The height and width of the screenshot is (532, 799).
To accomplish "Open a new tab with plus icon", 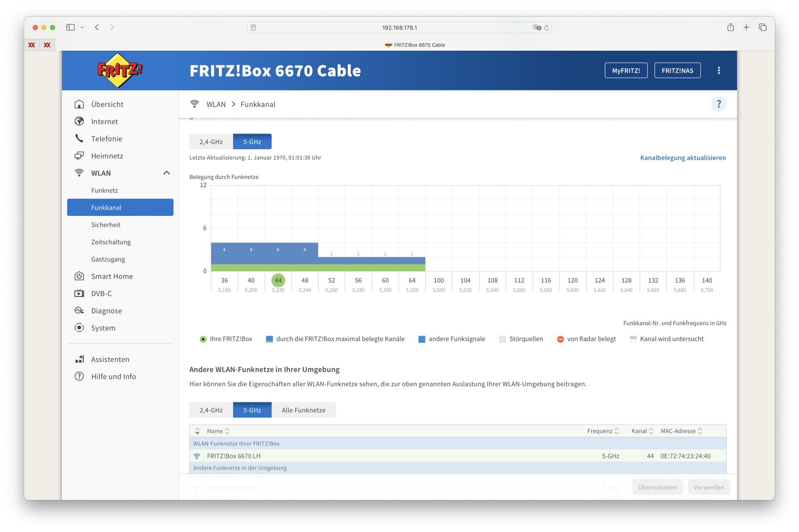I will click(746, 27).
